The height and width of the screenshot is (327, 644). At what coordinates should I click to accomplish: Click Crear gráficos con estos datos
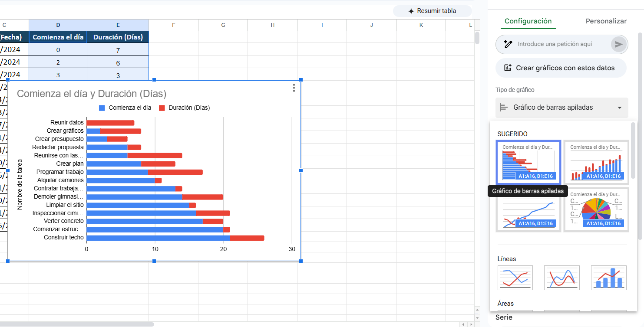click(561, 68)
